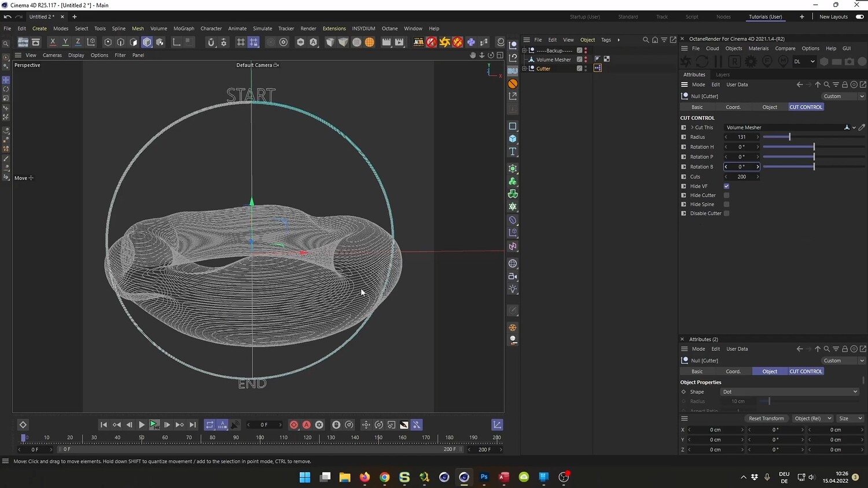Go back in Attributes manager history
The image size is (868, 488).
[x=800, y=84]
